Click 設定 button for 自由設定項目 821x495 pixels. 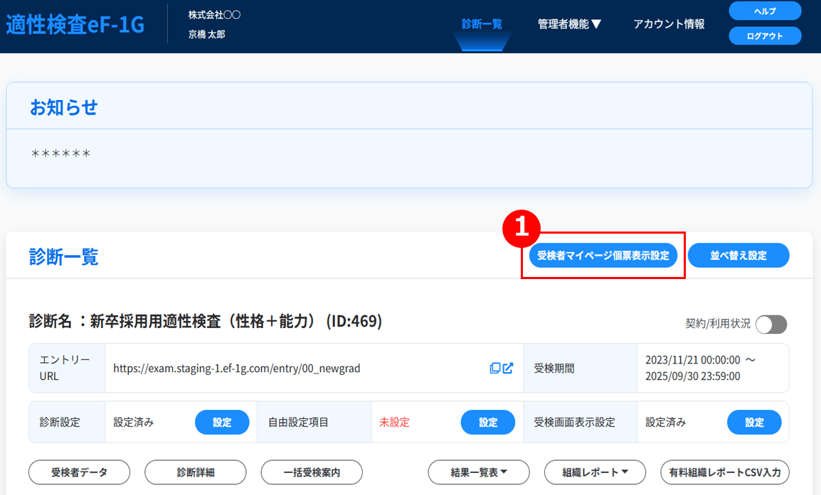coord(488,423)
